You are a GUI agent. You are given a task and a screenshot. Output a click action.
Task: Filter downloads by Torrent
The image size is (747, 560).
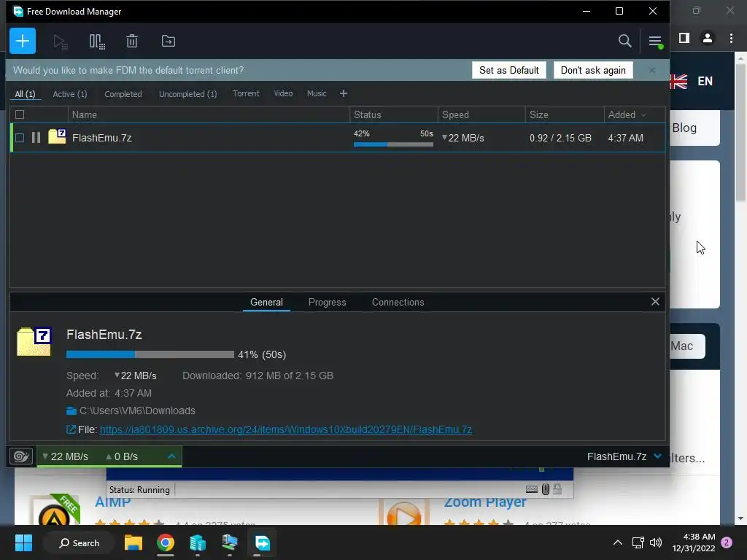point(246,93)
